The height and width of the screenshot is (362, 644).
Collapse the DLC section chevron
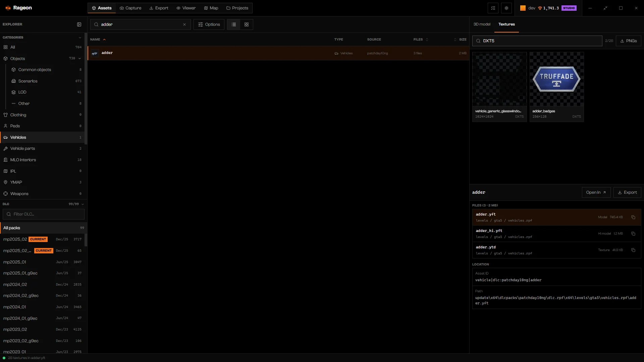click(x=83, y=204)
